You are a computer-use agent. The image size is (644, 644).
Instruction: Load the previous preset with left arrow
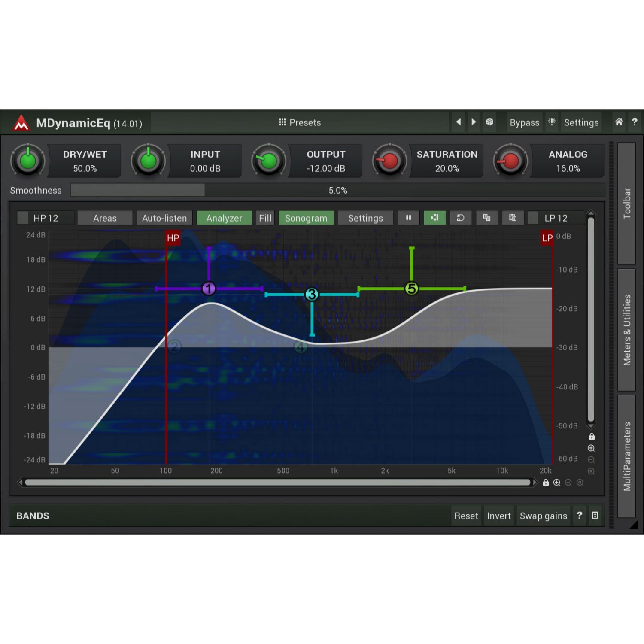pyautogui.click(x=459, y=122)
